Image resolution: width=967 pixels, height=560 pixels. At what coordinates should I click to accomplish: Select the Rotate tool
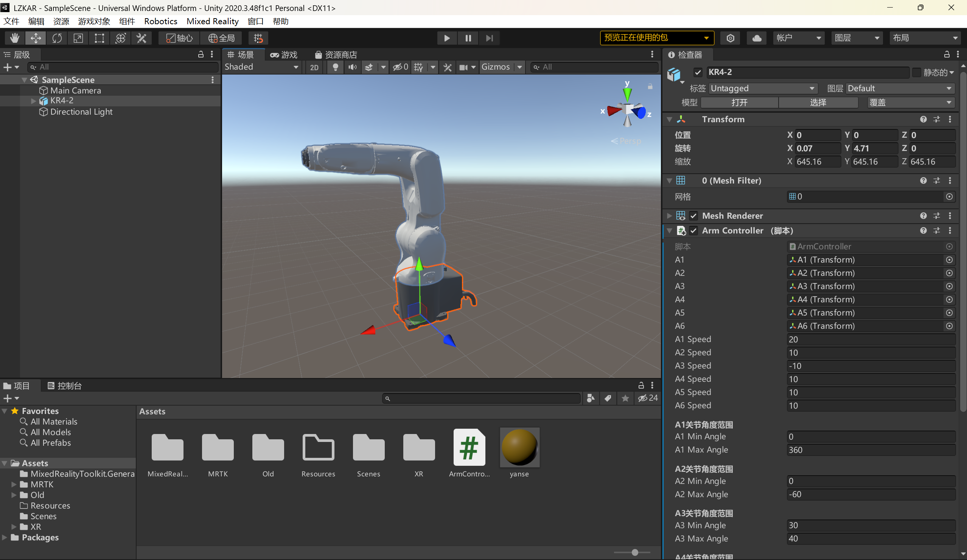pos(57,38)
